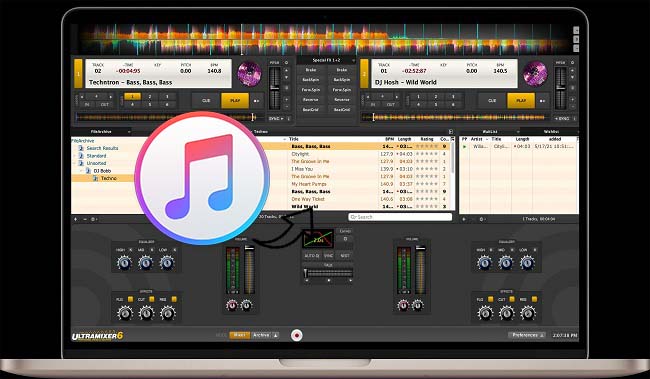Open the Special FX 1+2 dropdown

pyautogui.click(x=326, y=61)
